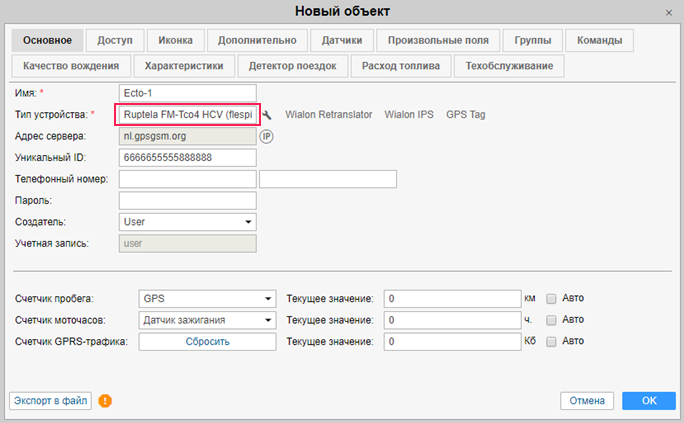The height and width of the screenshot is (423, 684).
Task: Click Сбросить to reset GPRS traffic
Action: (x=207, y=341)
